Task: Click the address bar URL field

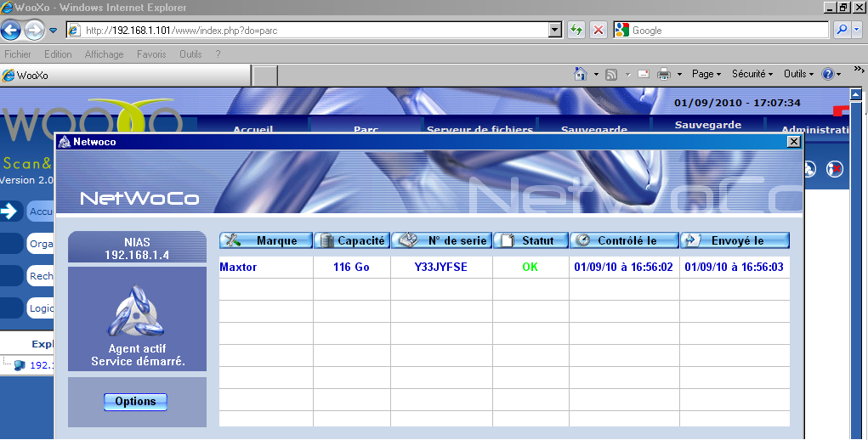Action: pyautogui.click(x=307, y=31)
